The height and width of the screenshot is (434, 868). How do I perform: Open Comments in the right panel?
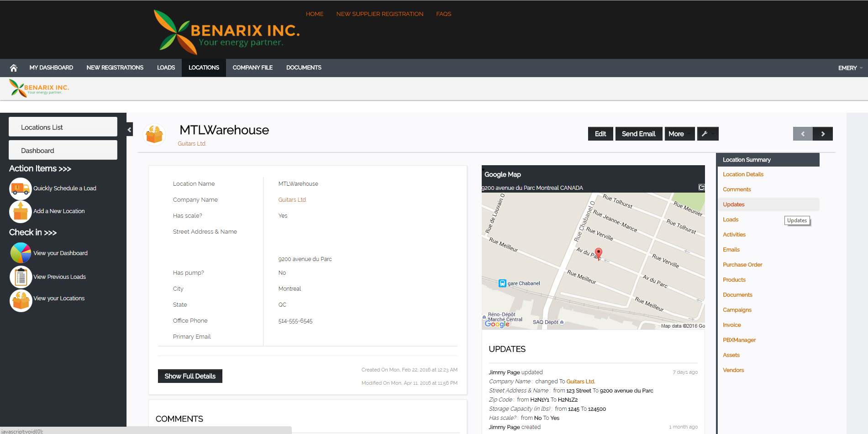point(736,189)
